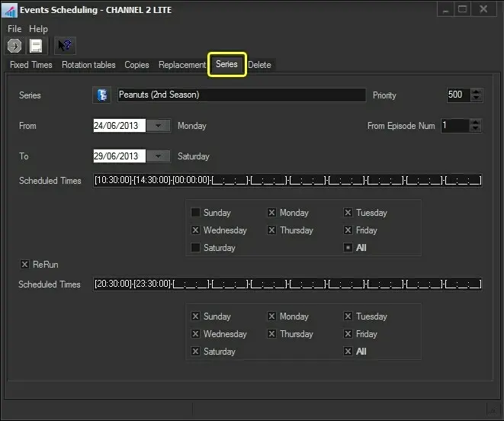
Task: Toggle the All checkbox in first days group
Action: (348, 248)
